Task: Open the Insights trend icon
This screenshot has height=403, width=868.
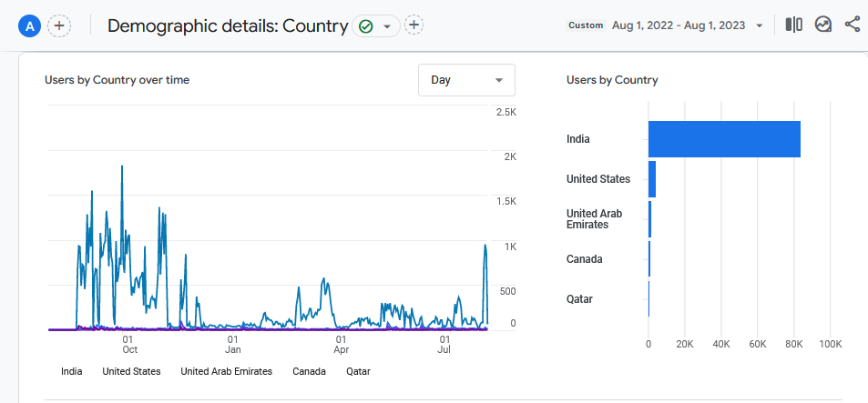Action: 823,25
